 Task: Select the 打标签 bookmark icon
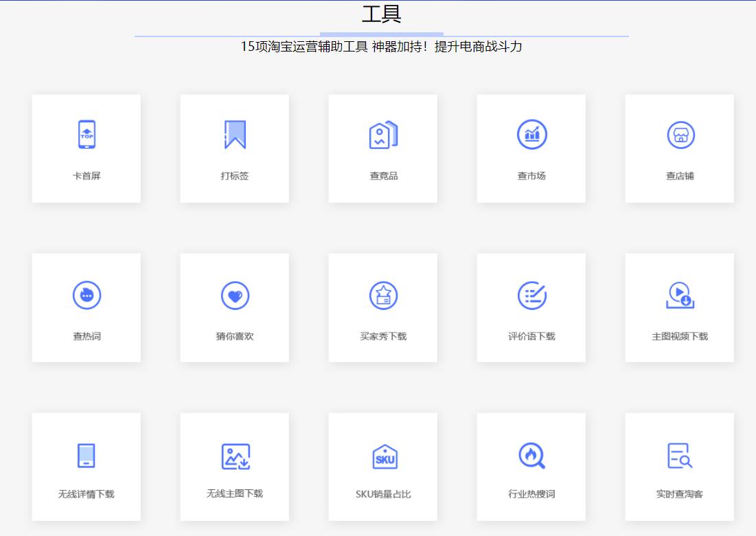[235, 133]
